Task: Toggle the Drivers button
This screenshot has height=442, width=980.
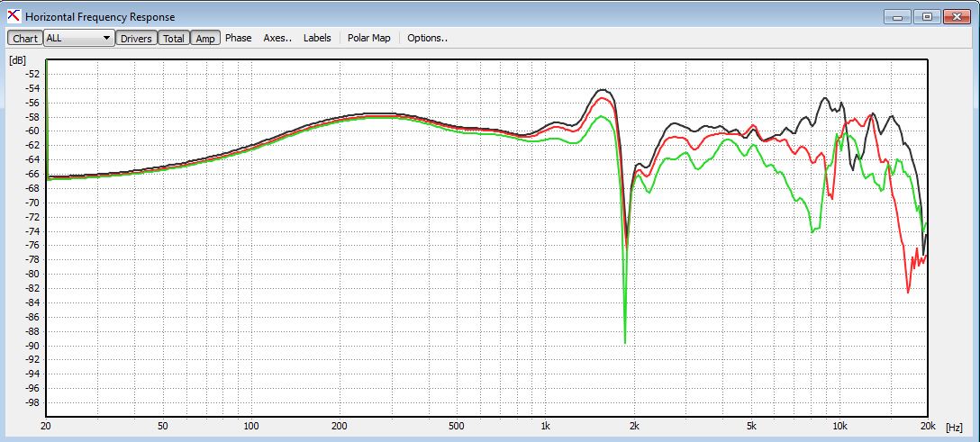Action: [136, 38]
